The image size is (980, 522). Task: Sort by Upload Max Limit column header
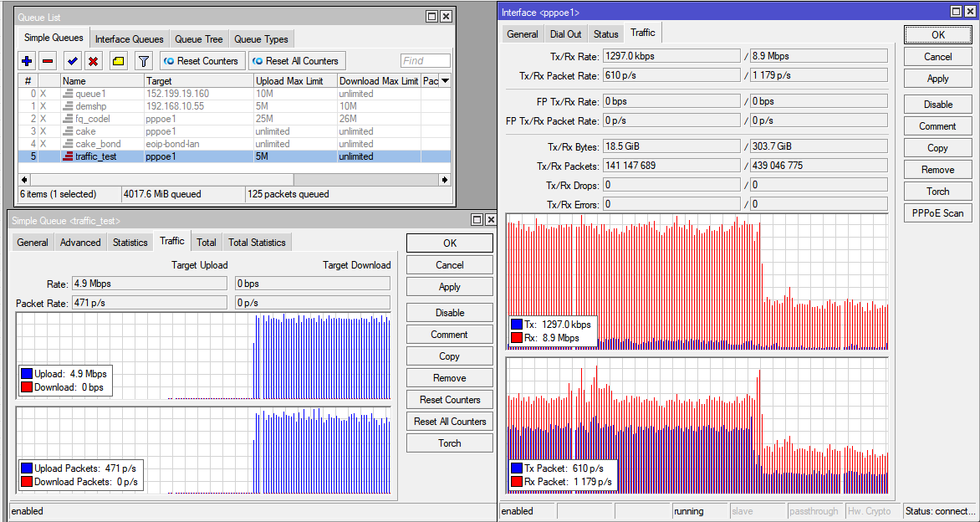[x=295, y=81]
